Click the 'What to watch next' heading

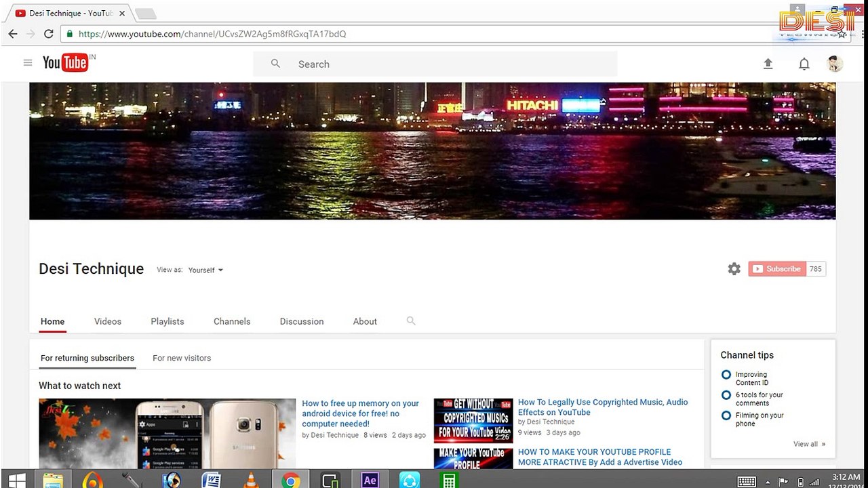[80, 386]
